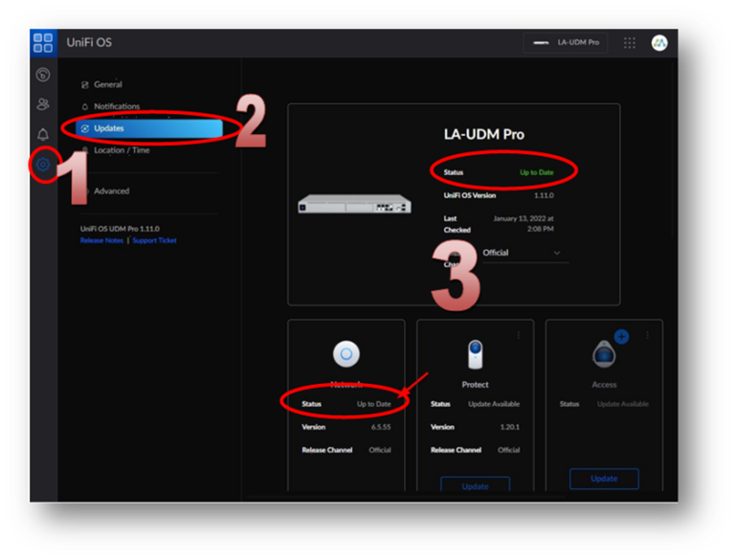Click the Protect Update Available status
The height and width of the screenshot is (560, 735).
click(x=494, y=404)
